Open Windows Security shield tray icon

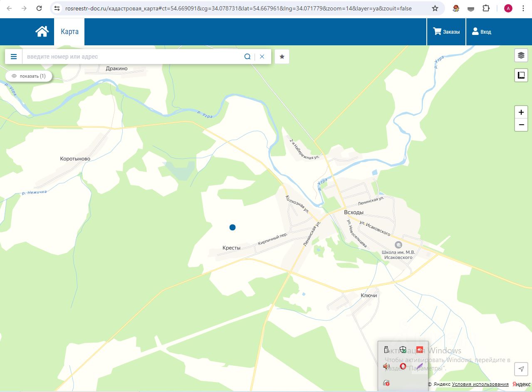[403, 350]
